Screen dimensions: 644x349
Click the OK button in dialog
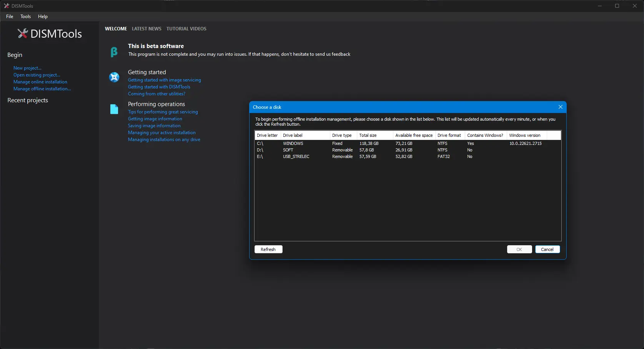(519, 249)
